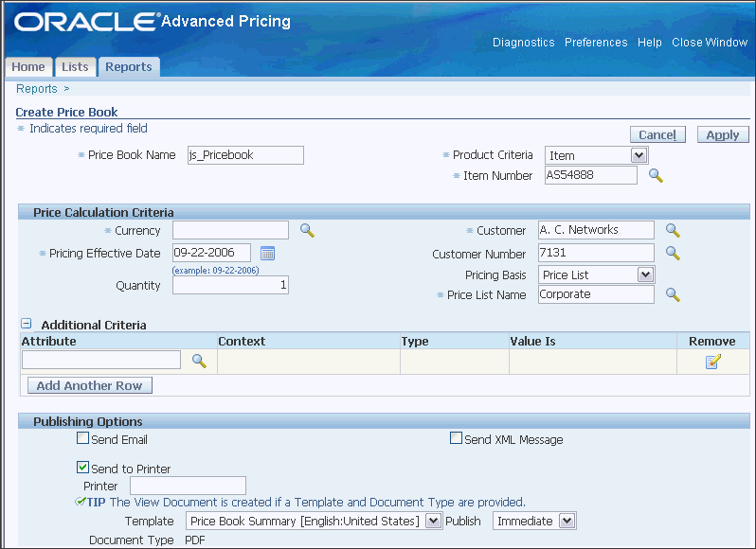Click Add Another Row button

click(x=90, y=385)
